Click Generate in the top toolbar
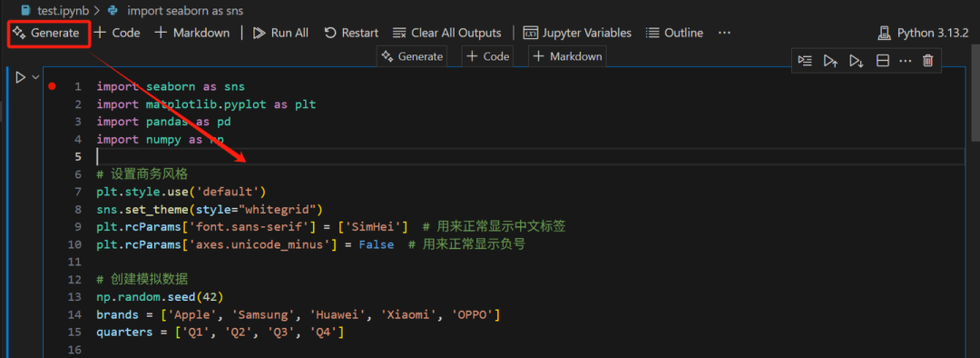This screenshot has width=980, height=358. click(x=49, y=34)
